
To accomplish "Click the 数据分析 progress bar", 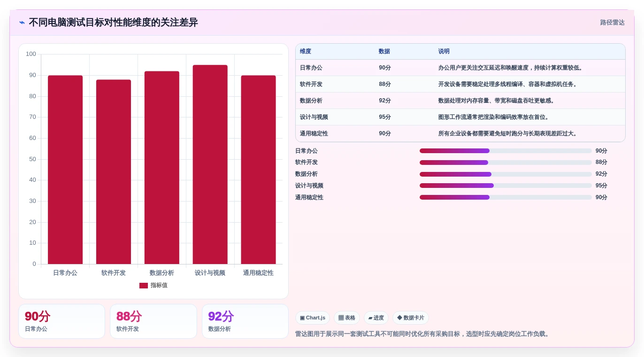I will [506, 174].
